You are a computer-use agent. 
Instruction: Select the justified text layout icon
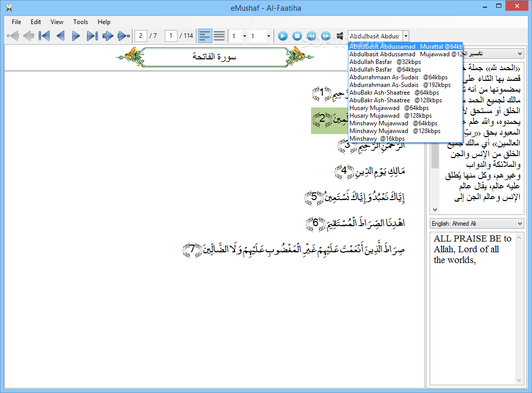pyautogui.click(x=219, y=36)
